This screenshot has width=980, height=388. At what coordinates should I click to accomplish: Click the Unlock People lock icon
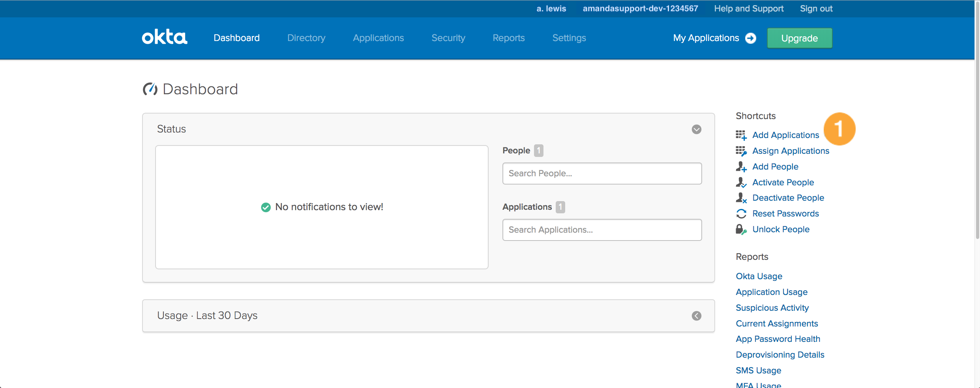741,229
